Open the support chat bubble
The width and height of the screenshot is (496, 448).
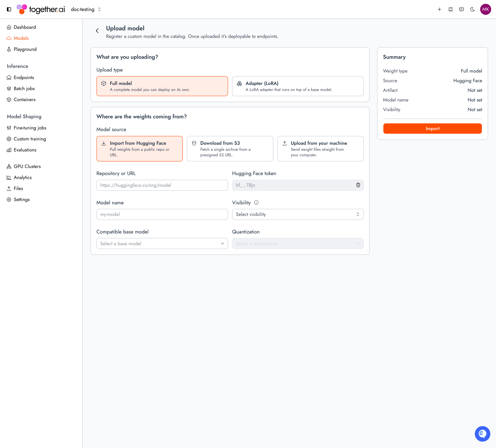[x=482, y=434]
